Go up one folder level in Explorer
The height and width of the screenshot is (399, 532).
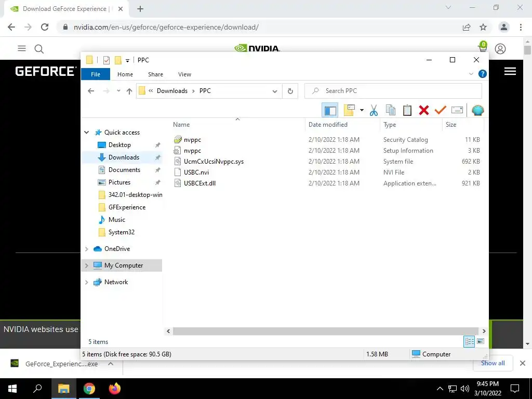pos(129,91)
